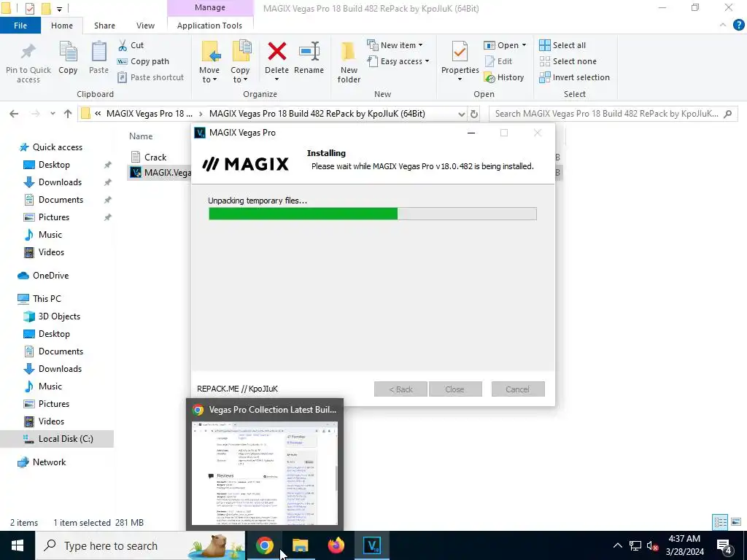Click Select none in ribbon
The height and width of the screenshot is (560, 747).
click(x=568, y=61)
